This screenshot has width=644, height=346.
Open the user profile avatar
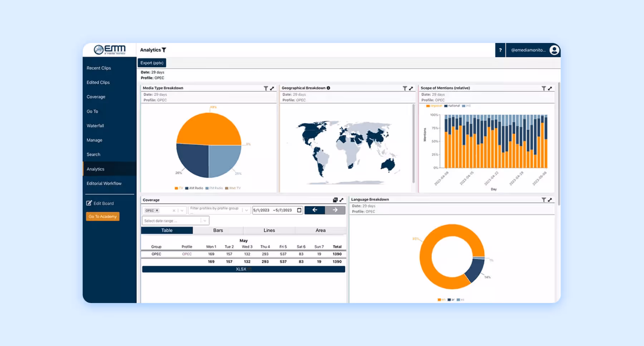pos(554,50)
